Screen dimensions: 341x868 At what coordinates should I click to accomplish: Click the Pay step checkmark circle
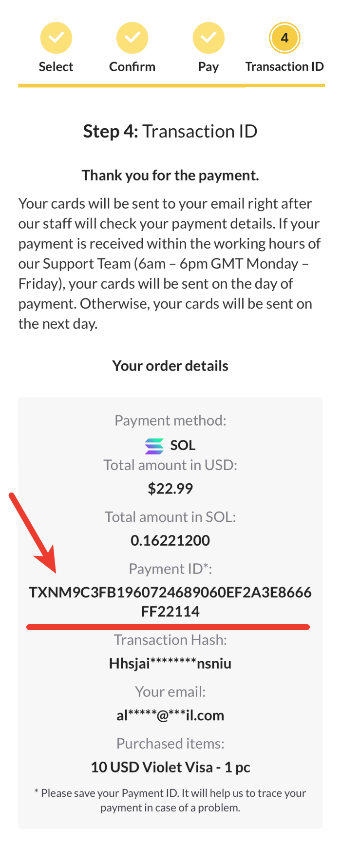(x=208, y=38)
